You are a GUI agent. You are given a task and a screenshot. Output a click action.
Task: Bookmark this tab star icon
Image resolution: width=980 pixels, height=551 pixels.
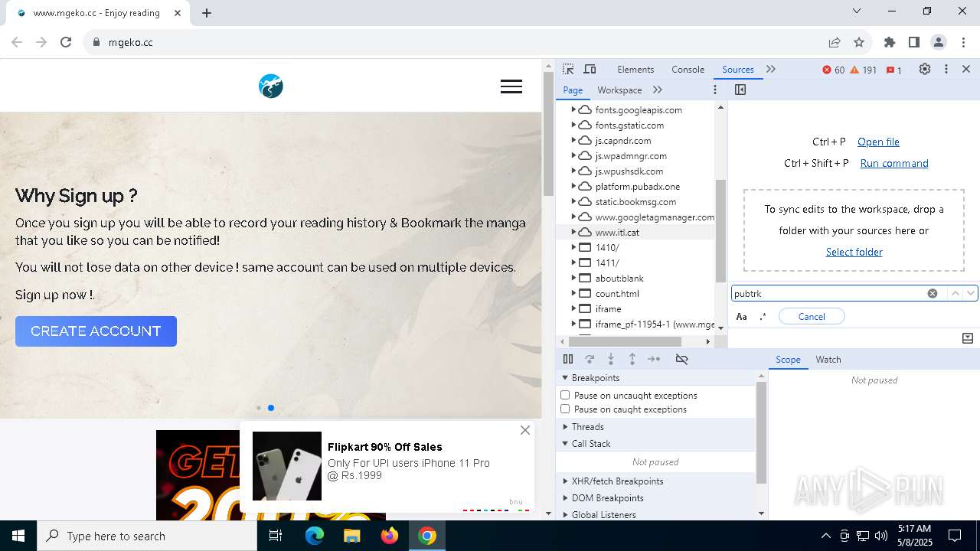coord(859,42)
